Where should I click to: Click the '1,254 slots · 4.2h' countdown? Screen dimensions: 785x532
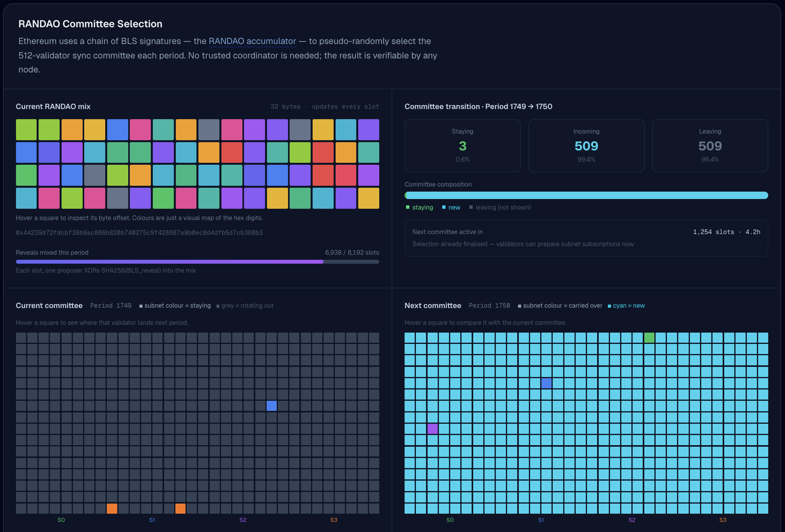tap(727, 232)
